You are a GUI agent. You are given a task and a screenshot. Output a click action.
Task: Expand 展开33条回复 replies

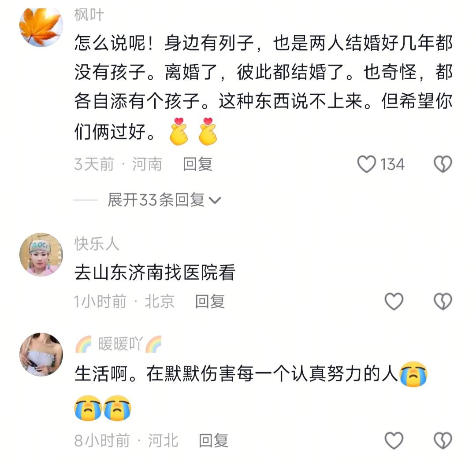[x=164, y=200]
